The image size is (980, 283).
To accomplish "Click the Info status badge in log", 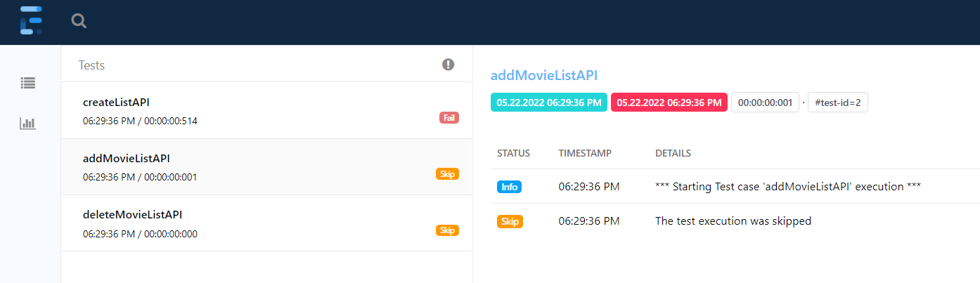I will (x=509, y=187).
